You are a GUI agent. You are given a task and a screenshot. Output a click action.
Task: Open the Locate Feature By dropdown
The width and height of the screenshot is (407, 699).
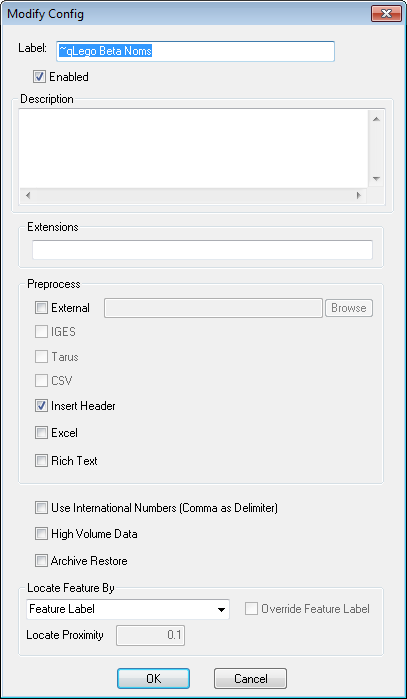(x=128, y=609)
